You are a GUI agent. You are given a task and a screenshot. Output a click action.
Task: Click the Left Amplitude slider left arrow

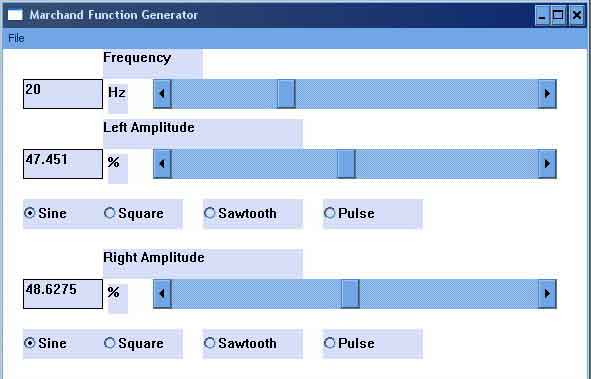(162, 164)
